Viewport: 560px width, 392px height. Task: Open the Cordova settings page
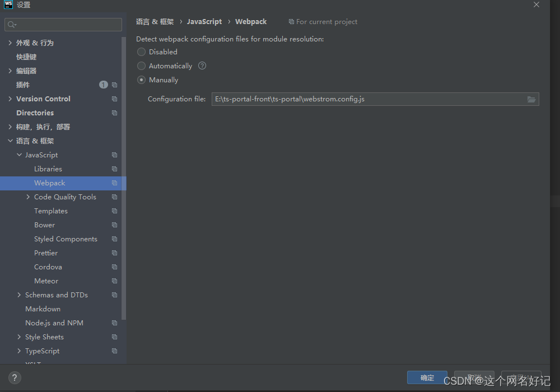click(x=48, y=267)
